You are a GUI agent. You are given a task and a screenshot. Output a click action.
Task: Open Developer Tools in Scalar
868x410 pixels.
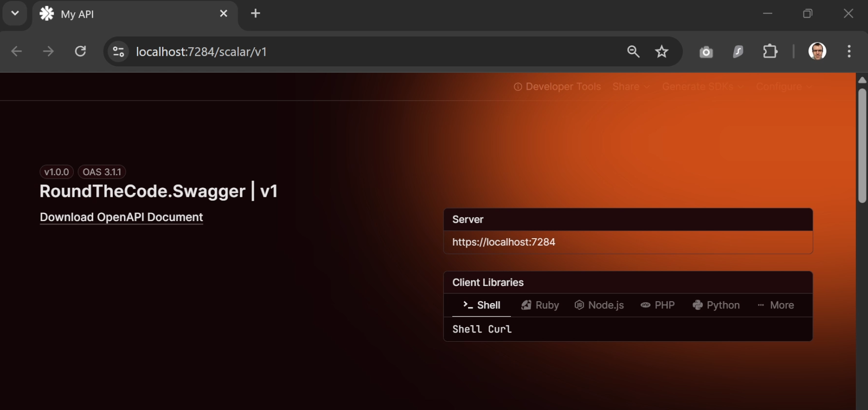point(557,86)
